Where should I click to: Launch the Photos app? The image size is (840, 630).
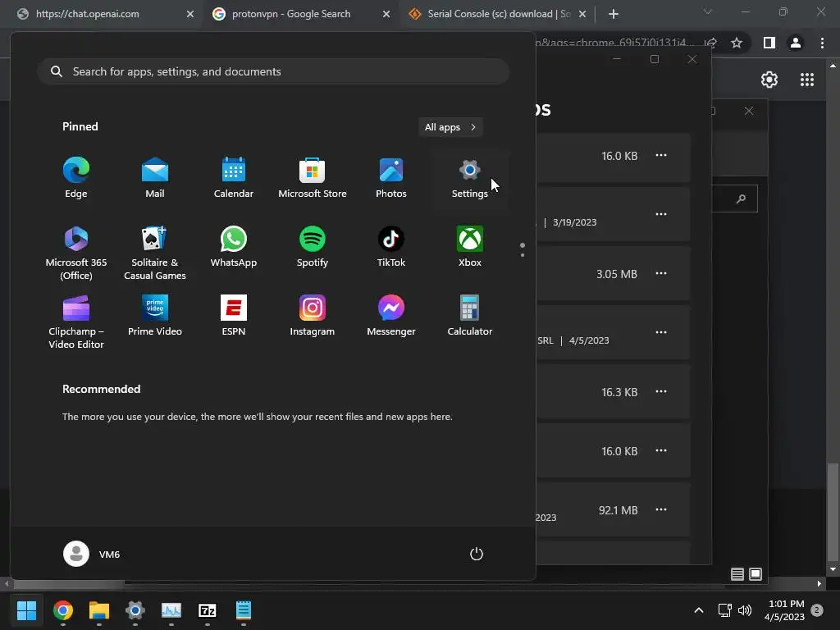[391, 178]
